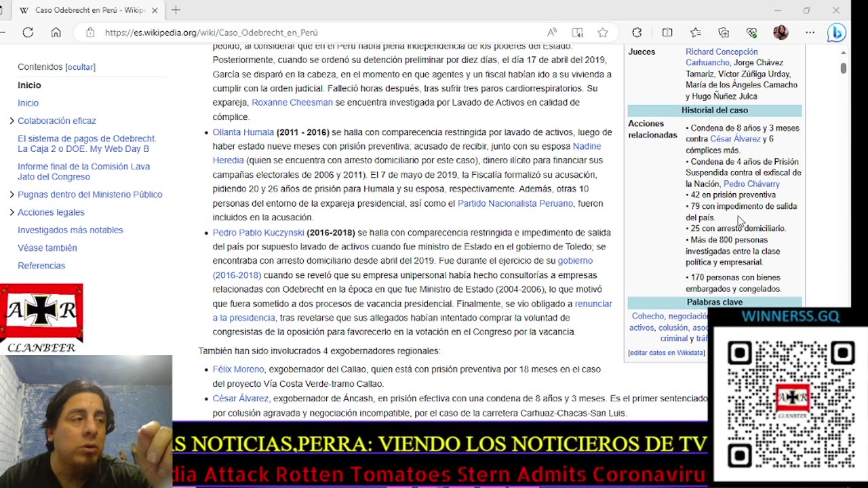
Task: Open Cohecho keyword link
Action: coord(648,317)
